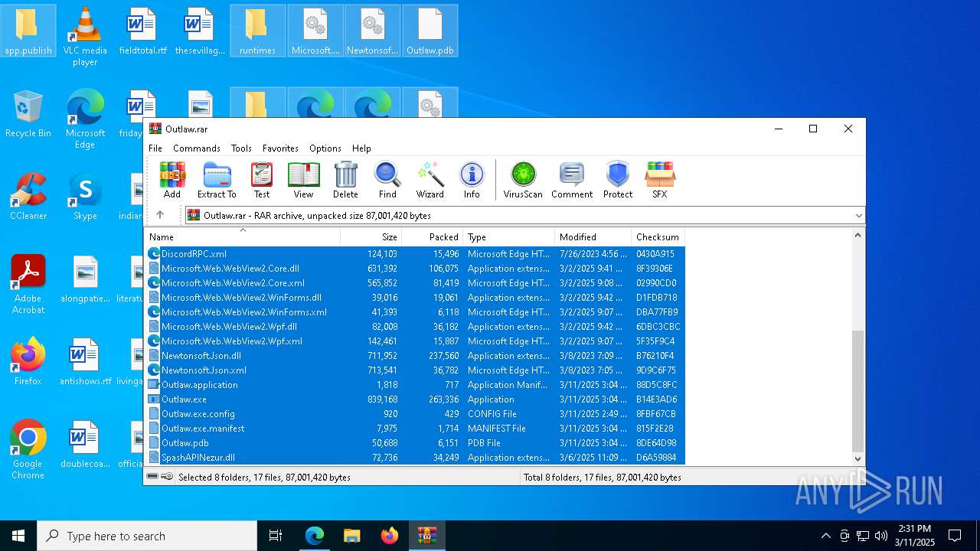Open the notification center icon
This screenshot has width=980, height=551.
[x=955, y=536]
